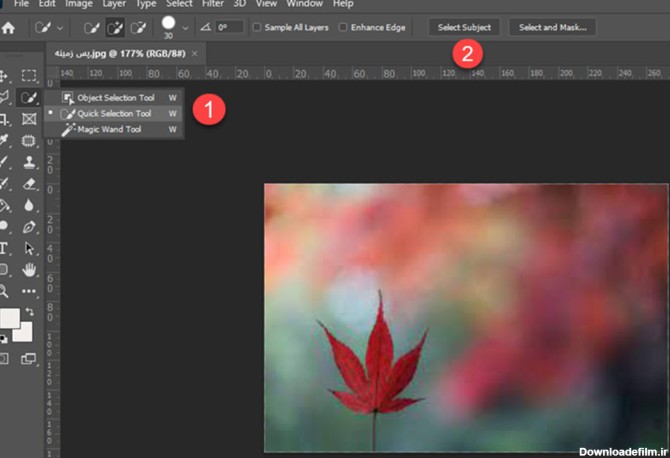Open the Edit Toolbar three-dots button
This screenshot has height=458, width=670.
29,291
